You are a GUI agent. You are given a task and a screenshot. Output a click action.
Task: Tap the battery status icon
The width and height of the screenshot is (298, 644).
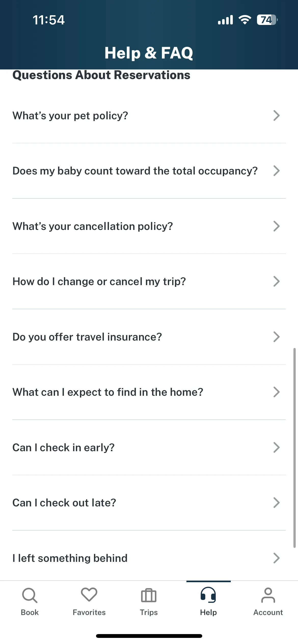click(267, 20)
